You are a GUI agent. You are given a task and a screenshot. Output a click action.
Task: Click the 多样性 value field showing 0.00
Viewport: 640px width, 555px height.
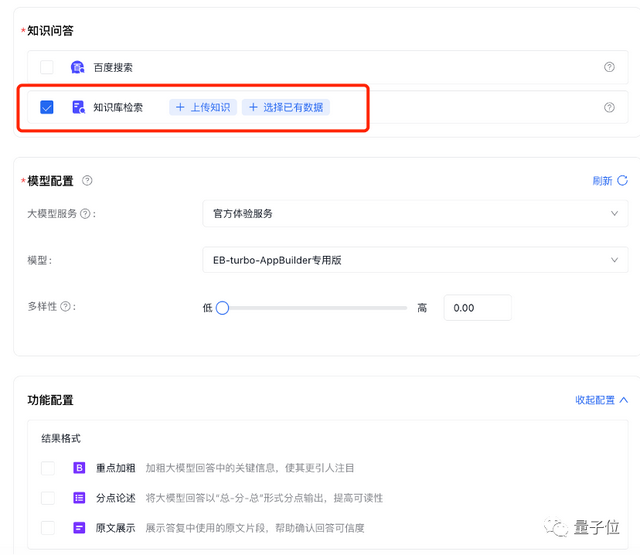[477, 308]
